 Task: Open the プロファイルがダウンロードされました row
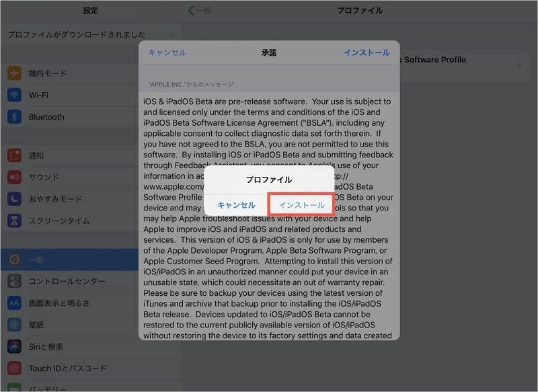(91, 34)
